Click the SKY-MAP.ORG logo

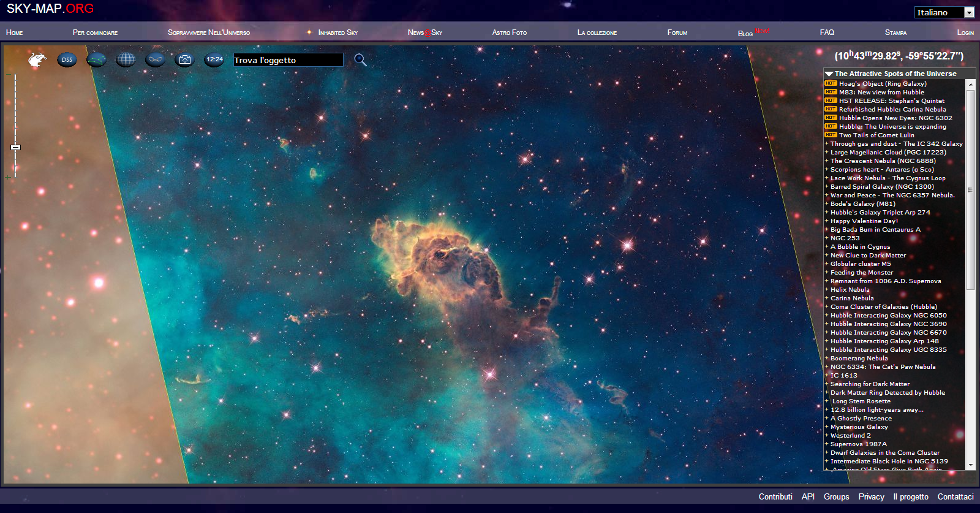pyautogui.click(x=50, y=9)
